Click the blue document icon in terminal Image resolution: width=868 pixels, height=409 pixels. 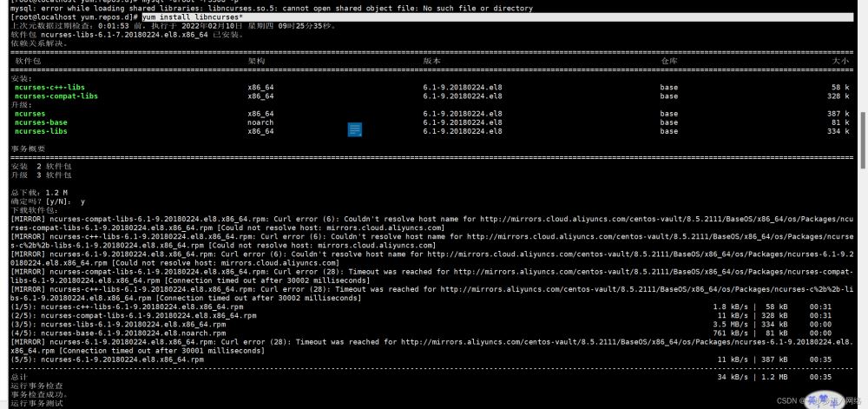[354, 130]
